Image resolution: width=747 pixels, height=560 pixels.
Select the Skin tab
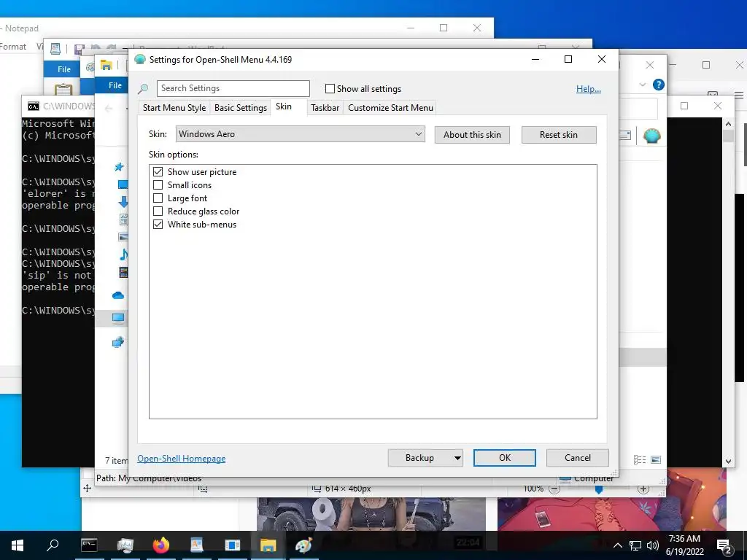point(284,106)
